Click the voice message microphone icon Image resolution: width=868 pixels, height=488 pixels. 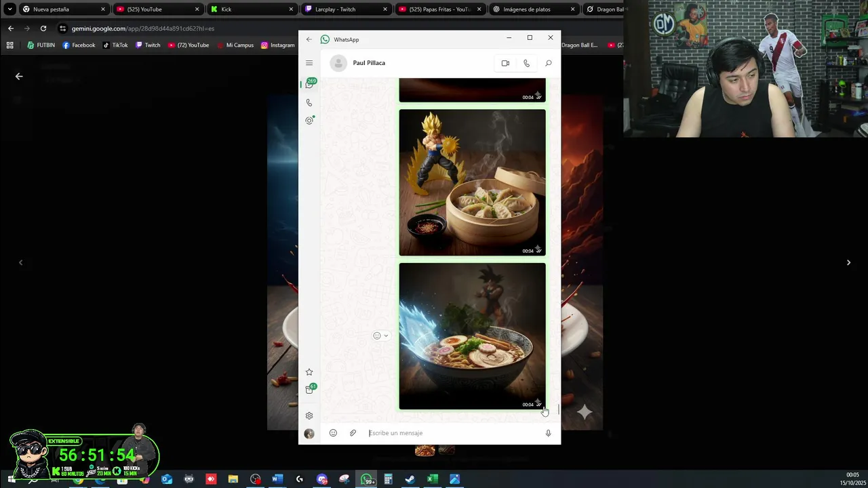point(548,433)
